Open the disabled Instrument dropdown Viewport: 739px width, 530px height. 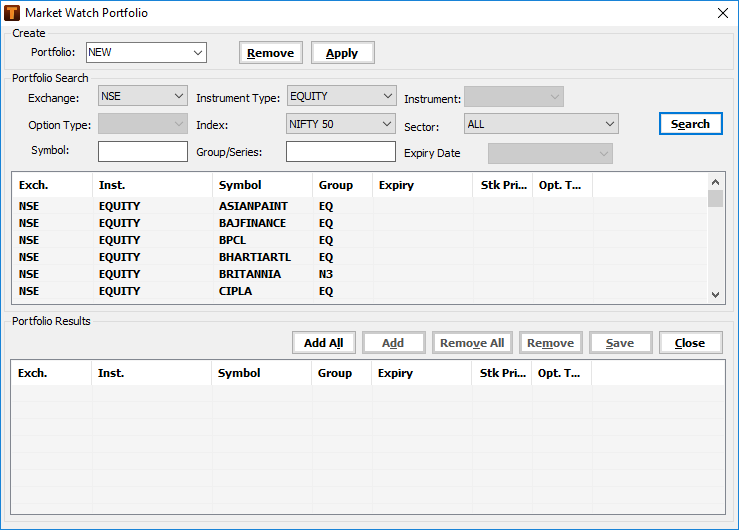coord(514,97)
